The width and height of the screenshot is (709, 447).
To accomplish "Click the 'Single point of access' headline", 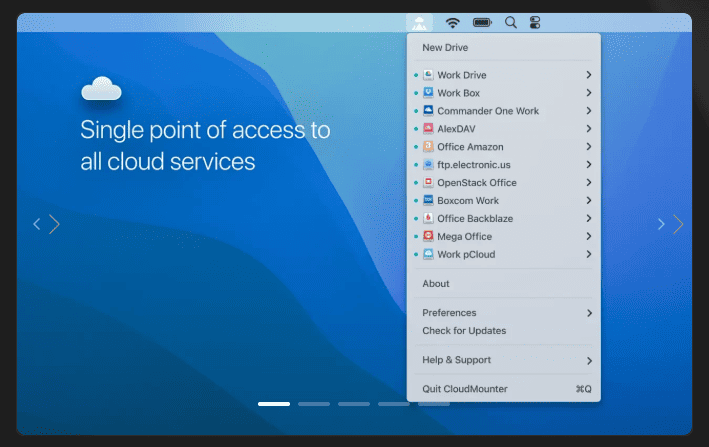I will tap(205, 146).
